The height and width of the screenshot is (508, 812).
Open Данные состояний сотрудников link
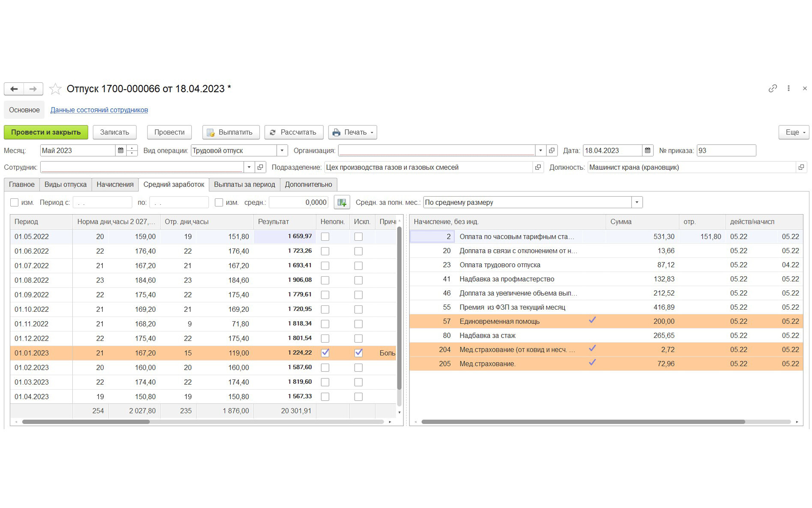(x=99, y=110)
